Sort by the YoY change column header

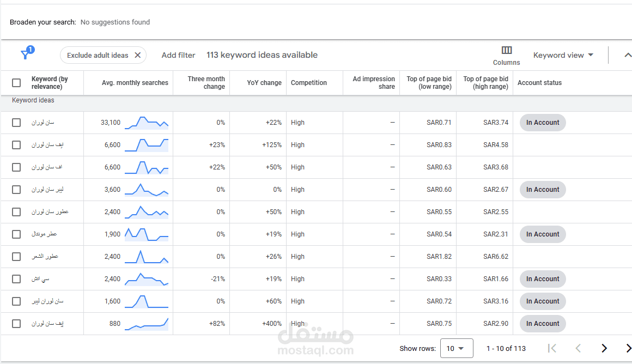pyautogui.click(x=264, y=83)
